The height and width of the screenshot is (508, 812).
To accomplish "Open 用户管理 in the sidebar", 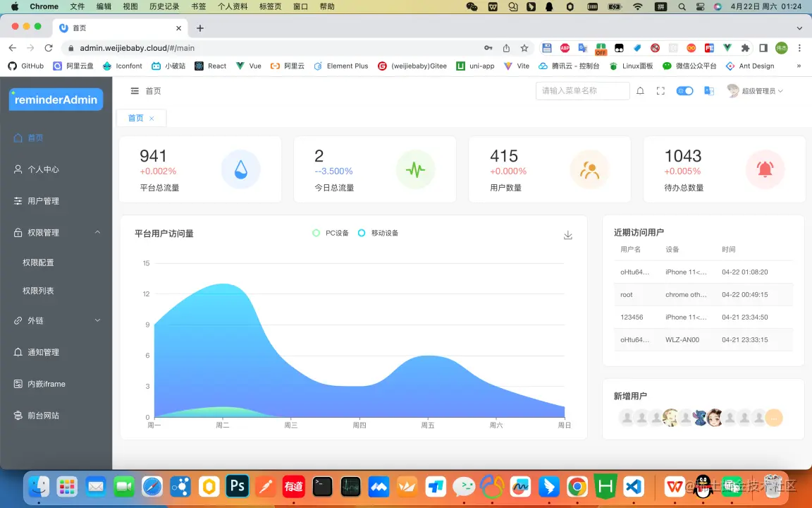I will point(56,201).
